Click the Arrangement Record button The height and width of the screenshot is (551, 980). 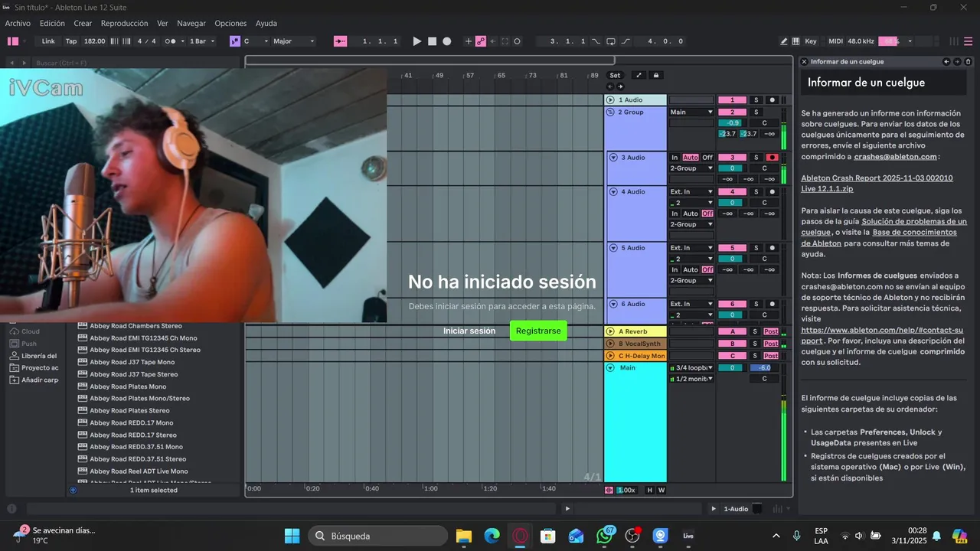[447, 41]
